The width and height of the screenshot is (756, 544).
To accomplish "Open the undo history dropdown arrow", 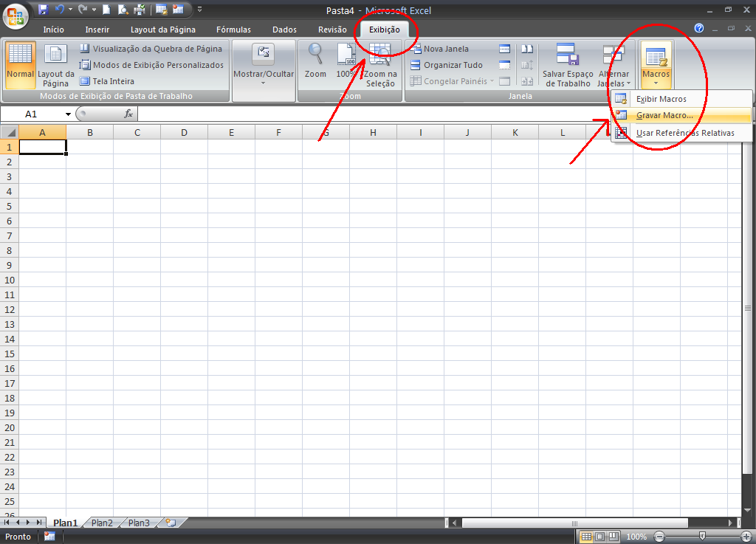I will pos(70,10).
